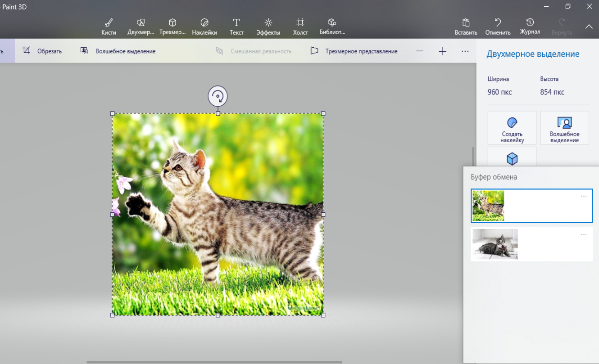This screenshot has height=364, width=599.
Task: Open the 2D shapes (Двухмер...) tool
Action: pos(141,27)
